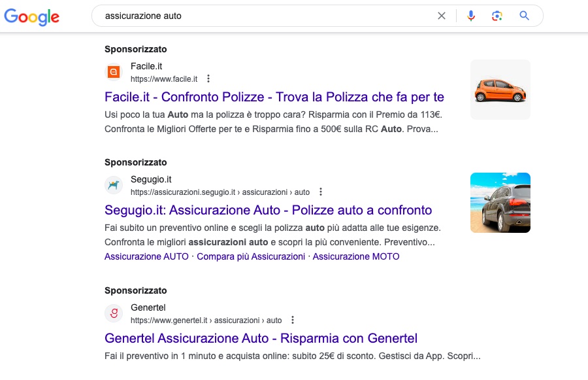Click the 'Segugio.it' site name text
Viewport: 588px width, 380px height.
pos(151,179)
